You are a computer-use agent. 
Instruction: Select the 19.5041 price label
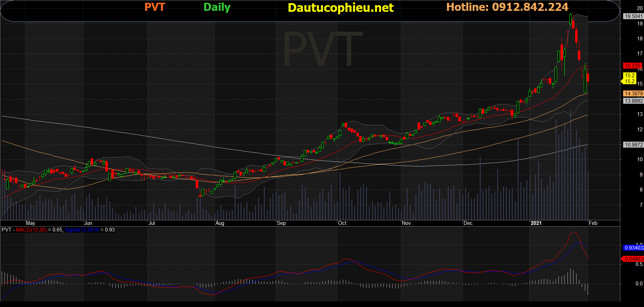pyautogui.click(x=634, y=16)
